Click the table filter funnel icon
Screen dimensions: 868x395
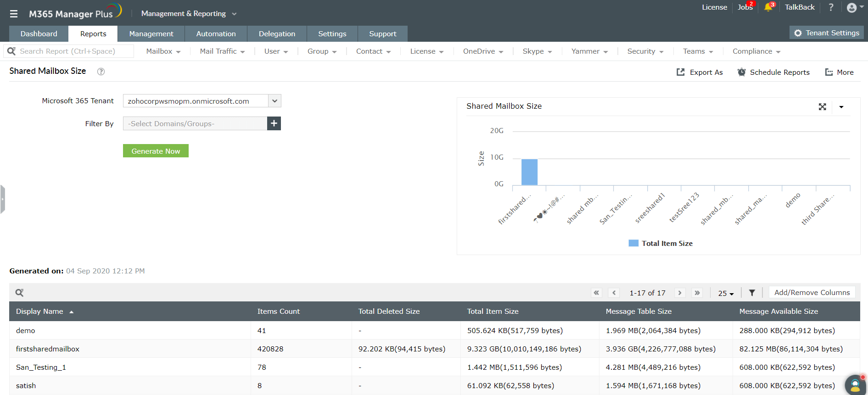click(x=752, y=293)
